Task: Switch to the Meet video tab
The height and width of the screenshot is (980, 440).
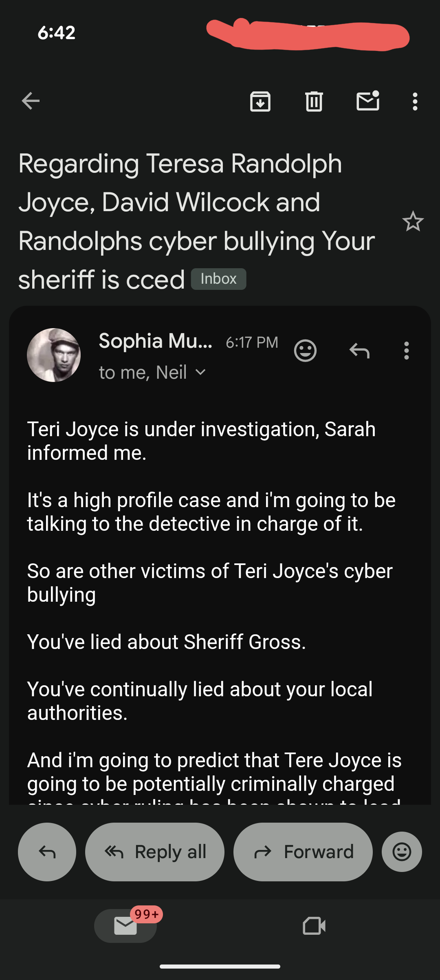Action: (x=314, y=926)
